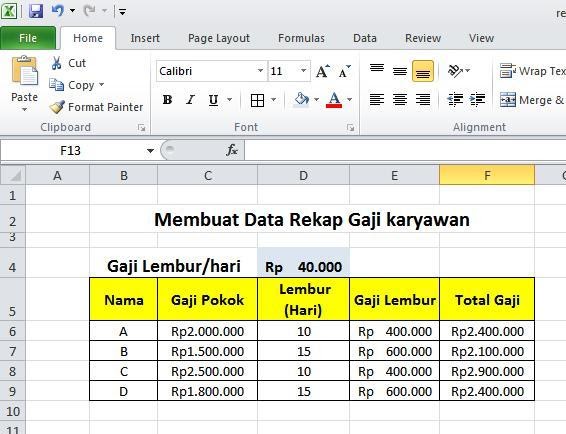Viewport: 566px width, 434px height.
Task: Click Increase Indent icon
Action: (478, 99)
